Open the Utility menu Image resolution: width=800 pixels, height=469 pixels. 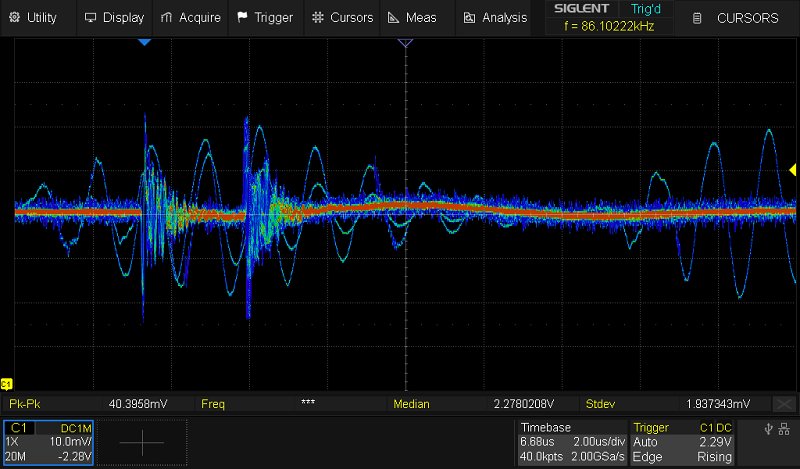[33, 17]
